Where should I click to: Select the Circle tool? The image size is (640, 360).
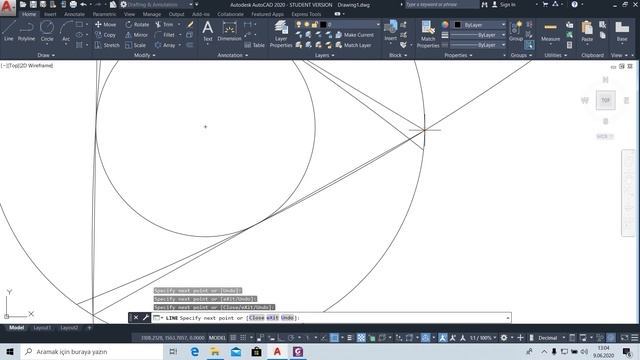47,31
